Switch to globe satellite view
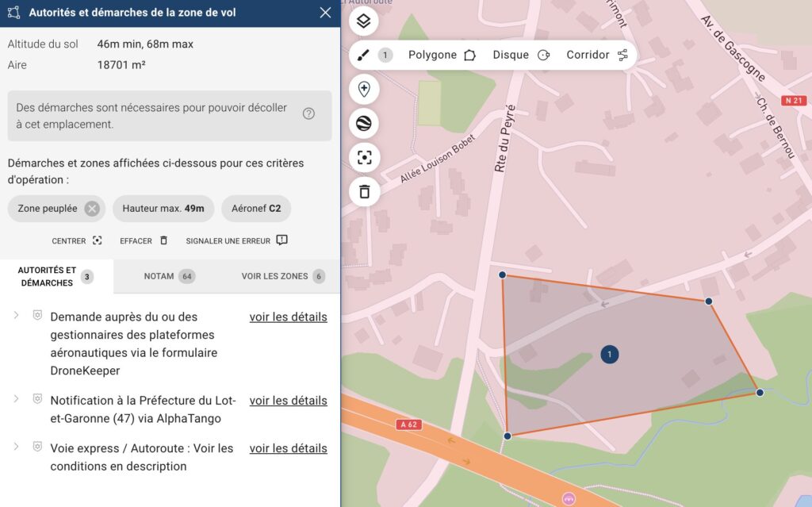The image size is (812, 507). coord(364,123)
